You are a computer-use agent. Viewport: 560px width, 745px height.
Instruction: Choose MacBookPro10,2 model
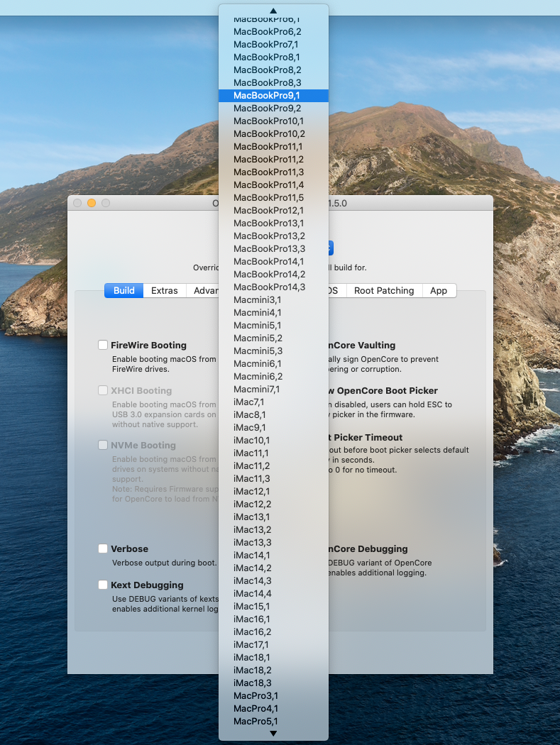273,134
